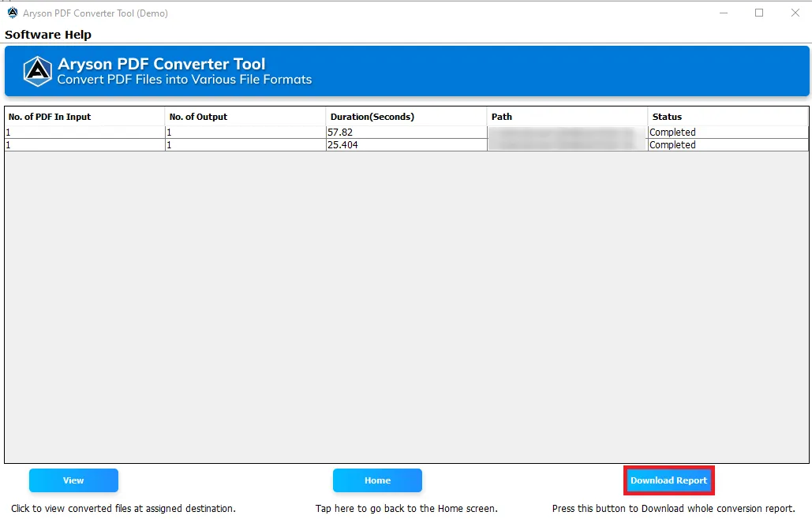
Task: Click 'Convert PDF Files into Various File Formats' subtitle
Action: (185, 80)
